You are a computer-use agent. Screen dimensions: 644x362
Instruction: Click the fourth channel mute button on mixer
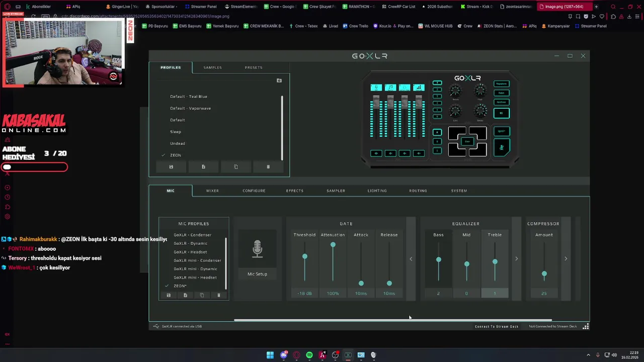coord(419,153)
